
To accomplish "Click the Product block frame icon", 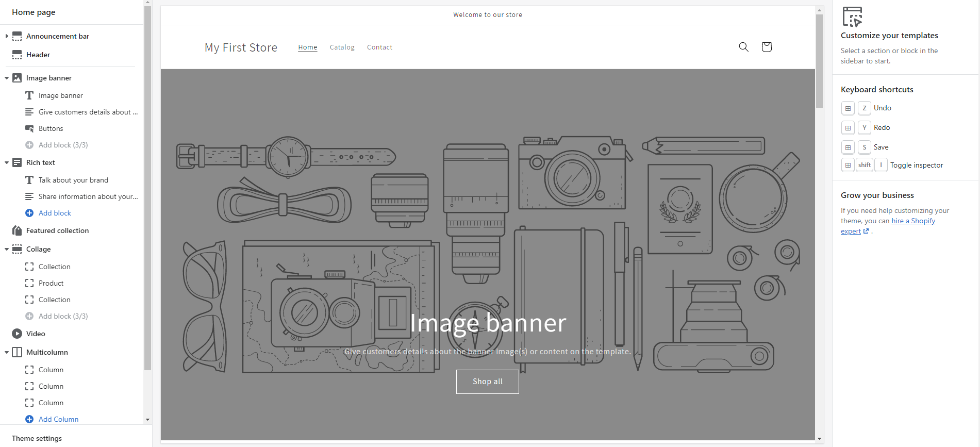I will coord(29,283).
